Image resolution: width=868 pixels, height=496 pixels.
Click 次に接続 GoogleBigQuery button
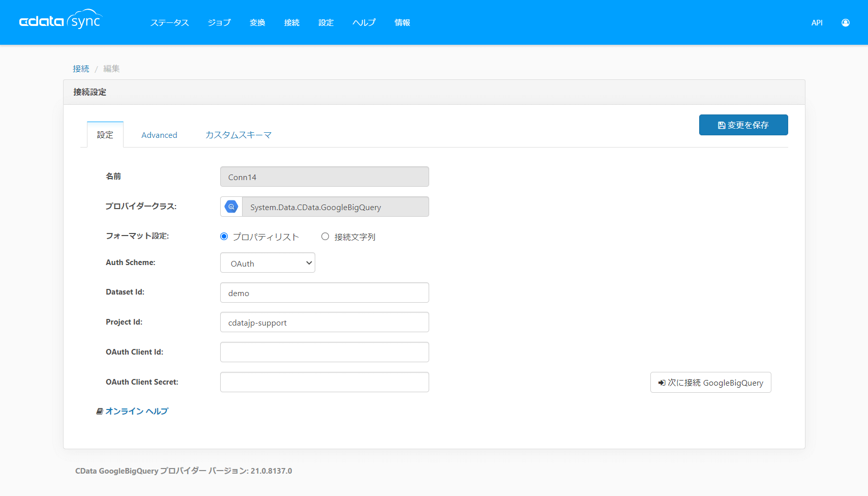click(x=711, y=383)
